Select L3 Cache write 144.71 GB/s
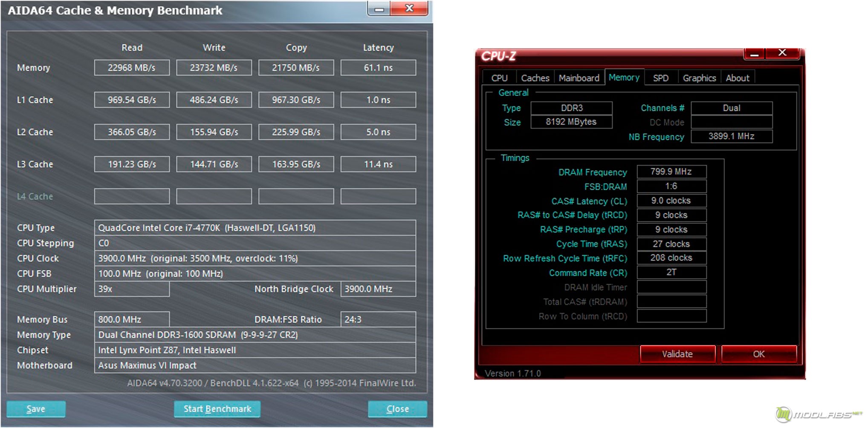Image resolution: width=868 pixels, height=428 pixels. tap(214, 164)
